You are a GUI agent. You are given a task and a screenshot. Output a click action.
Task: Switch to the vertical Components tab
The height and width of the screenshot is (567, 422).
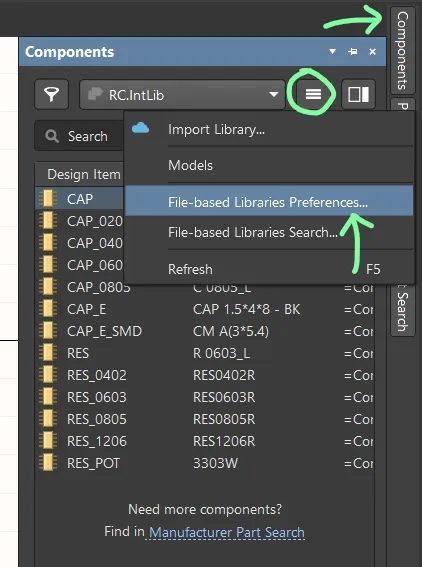click(403, 50)
